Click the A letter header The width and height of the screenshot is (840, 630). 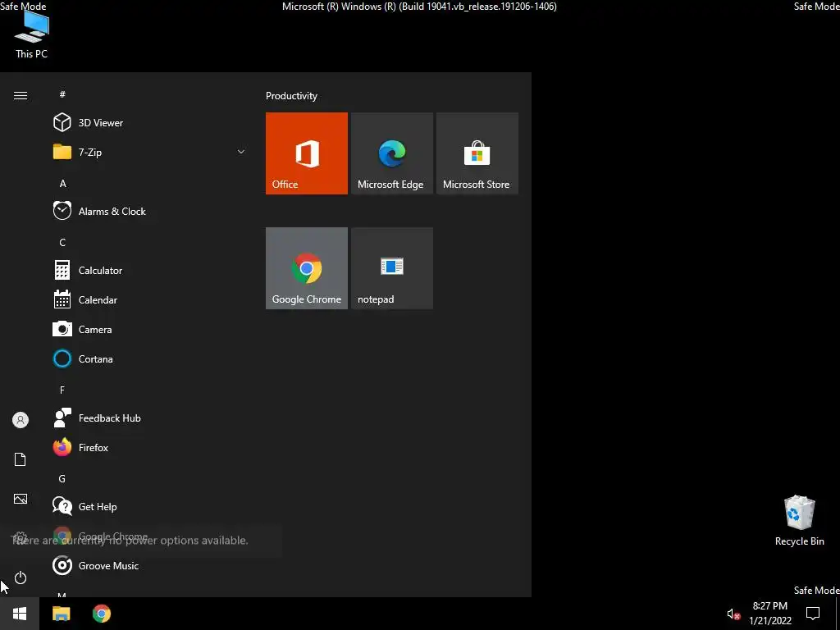[62, 183]
